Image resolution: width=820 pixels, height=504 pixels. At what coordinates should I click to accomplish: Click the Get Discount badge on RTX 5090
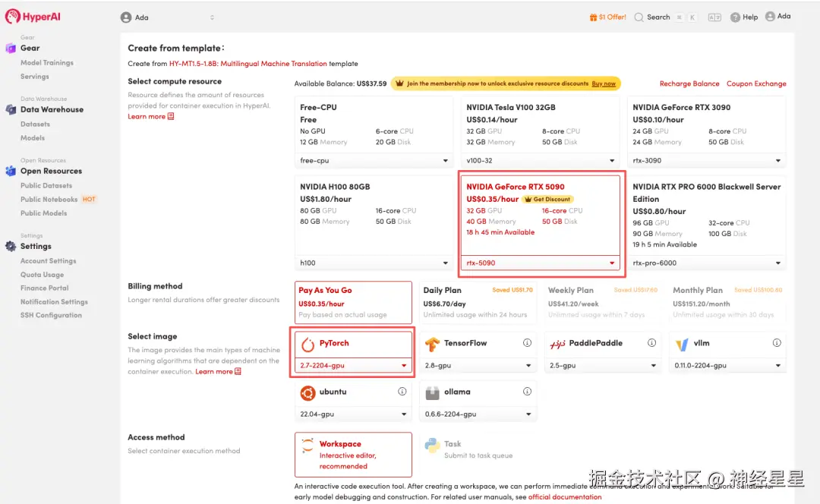[x=547, y=199]
